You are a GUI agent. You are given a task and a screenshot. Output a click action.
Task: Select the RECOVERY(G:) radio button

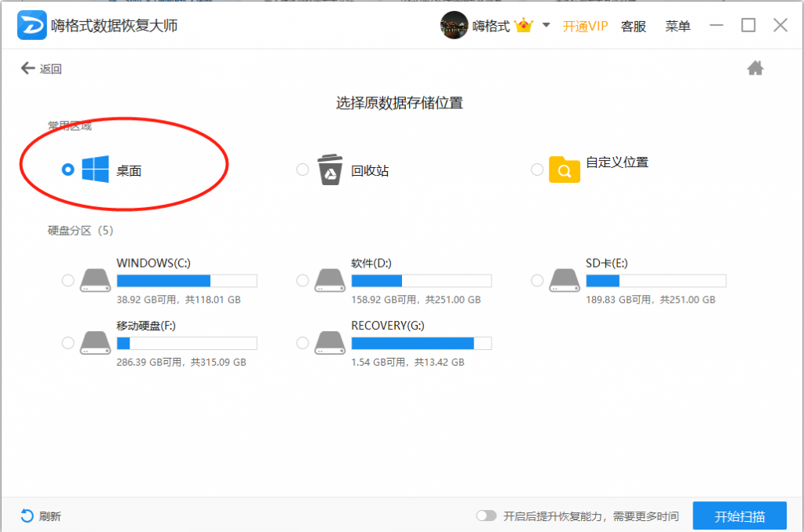tap(302, 343)
